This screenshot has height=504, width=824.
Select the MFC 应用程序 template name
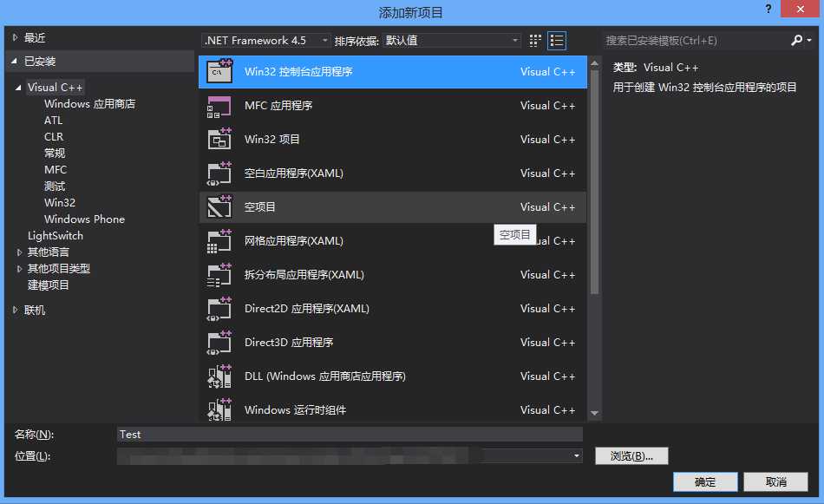coord(278,106)
